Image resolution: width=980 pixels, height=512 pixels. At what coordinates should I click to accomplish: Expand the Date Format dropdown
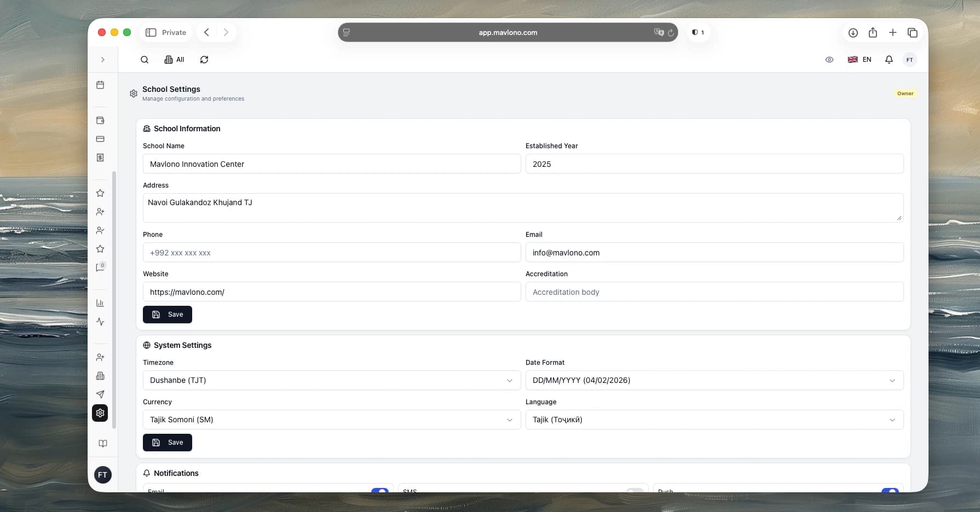pyautogui.click(x=714, y=380)
